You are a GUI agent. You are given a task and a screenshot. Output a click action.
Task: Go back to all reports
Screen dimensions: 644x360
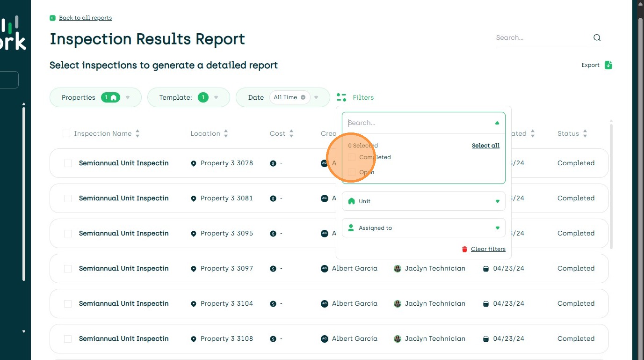tap(85, 18)
